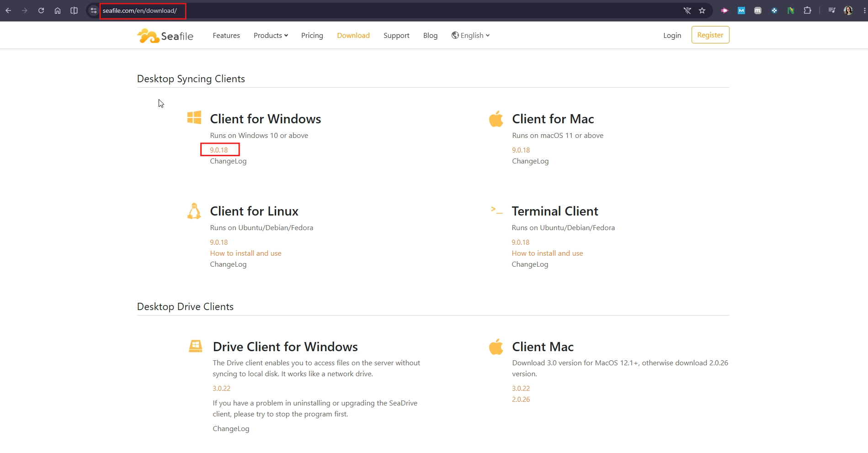Viewport: 868px width, 453px height.
Task: Download Windows client version 9.0.18
Action: tap(219, 150)
